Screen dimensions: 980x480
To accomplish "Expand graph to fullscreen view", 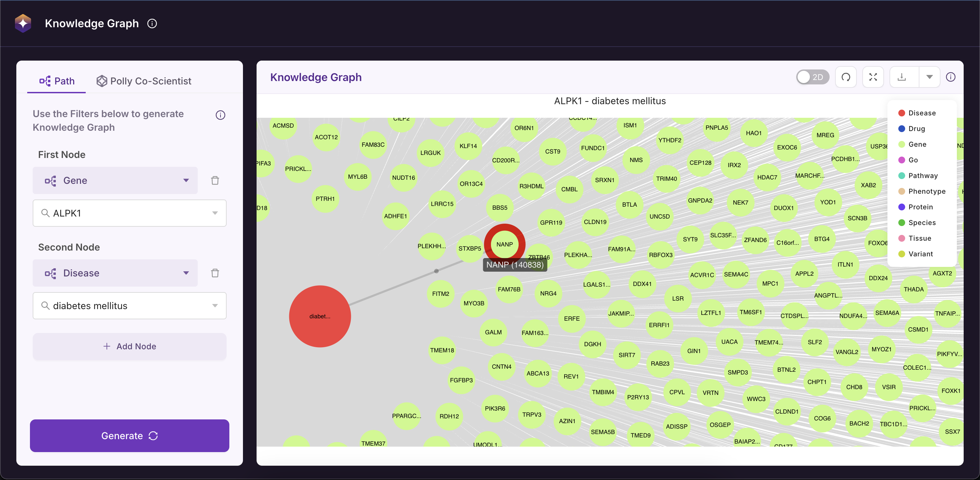I will (x=873, y=77).
